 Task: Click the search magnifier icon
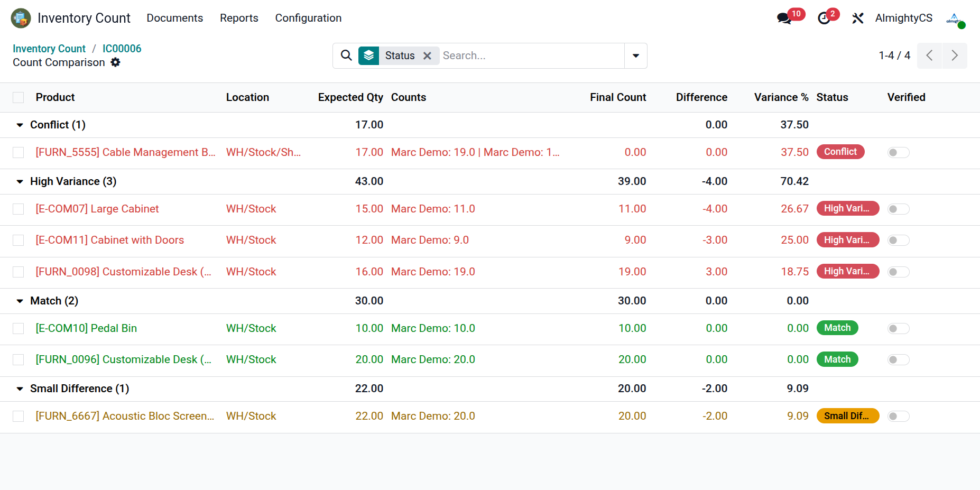346,56
